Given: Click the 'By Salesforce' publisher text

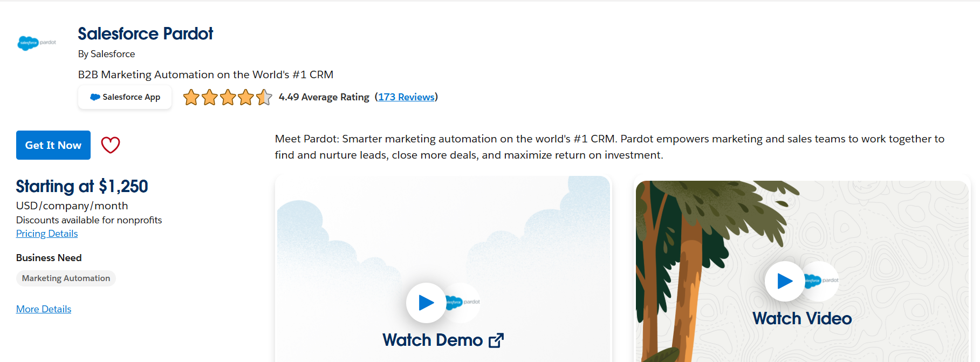Looking at the screenshot, I should click(x=106, y=54).
